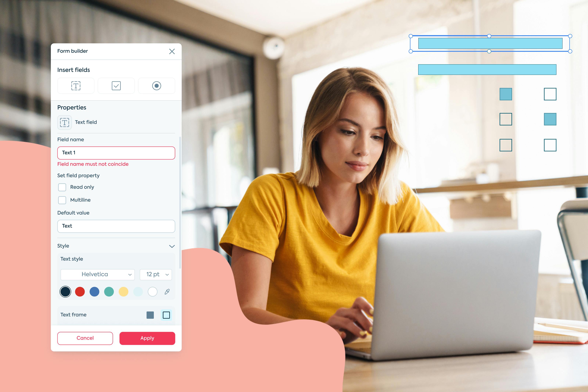Screen dimensions: 588x392
Task: Select the red color swatch
Action: [x=80, y=291]
